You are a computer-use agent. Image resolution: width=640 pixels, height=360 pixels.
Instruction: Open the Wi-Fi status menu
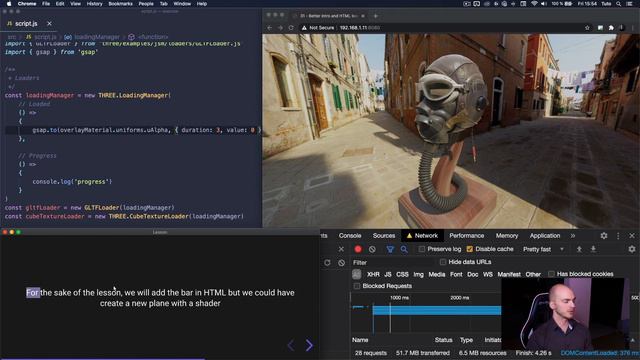(x=534, y=4)
